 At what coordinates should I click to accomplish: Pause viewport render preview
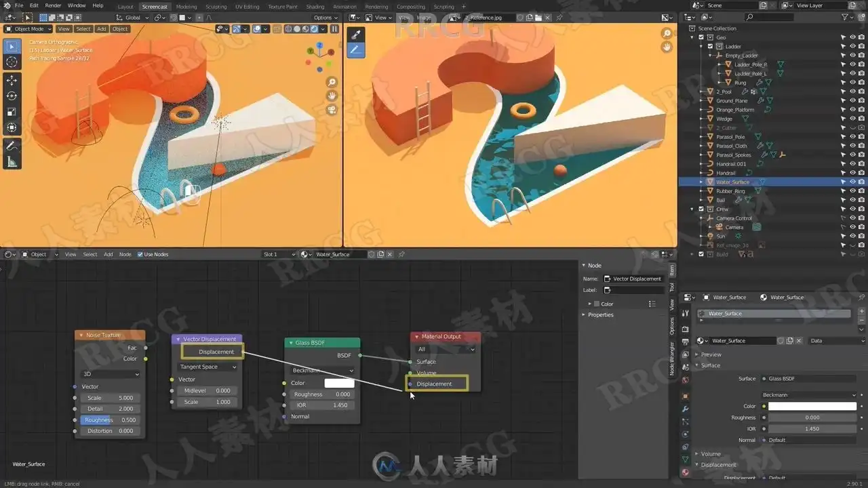tap(334, 29)
